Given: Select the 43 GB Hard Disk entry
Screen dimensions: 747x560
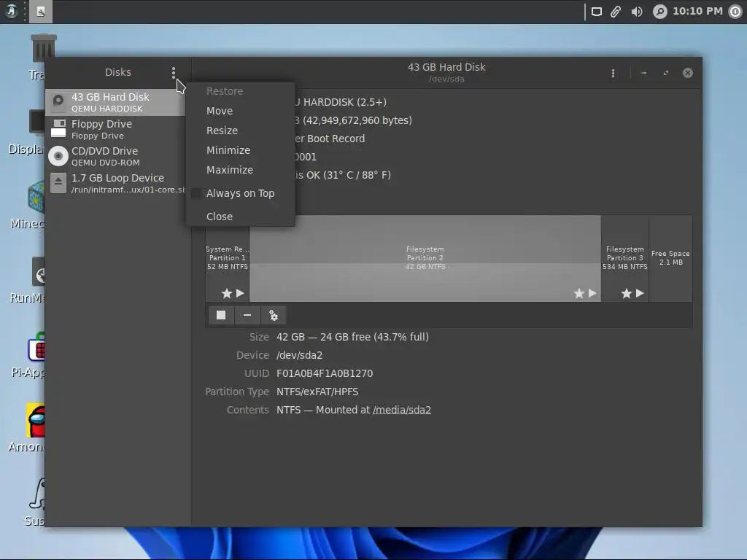Looking at the screenshot, I should click(115, 102).
